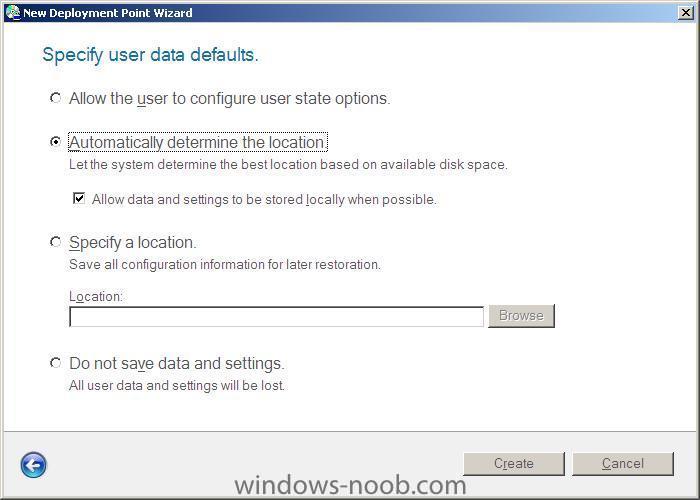The height and width of the screenshot is (500, 700).
Task: Close the New Deployment Point Wizard window
Action: tap(685, 12)
